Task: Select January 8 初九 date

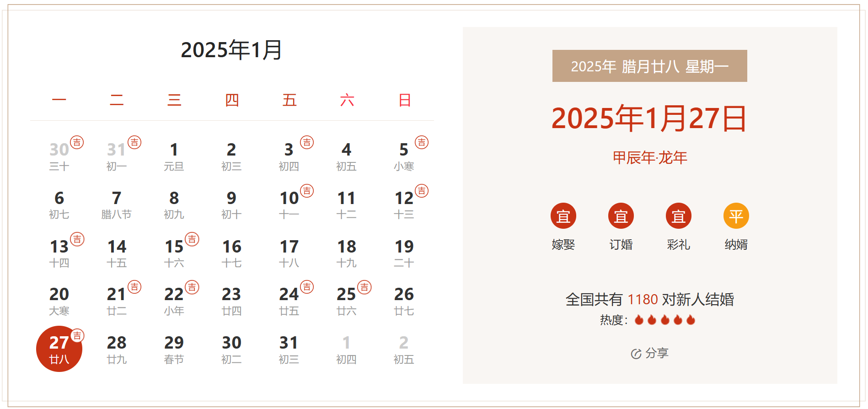Action: pyautogui.click(x=174, y=205)
